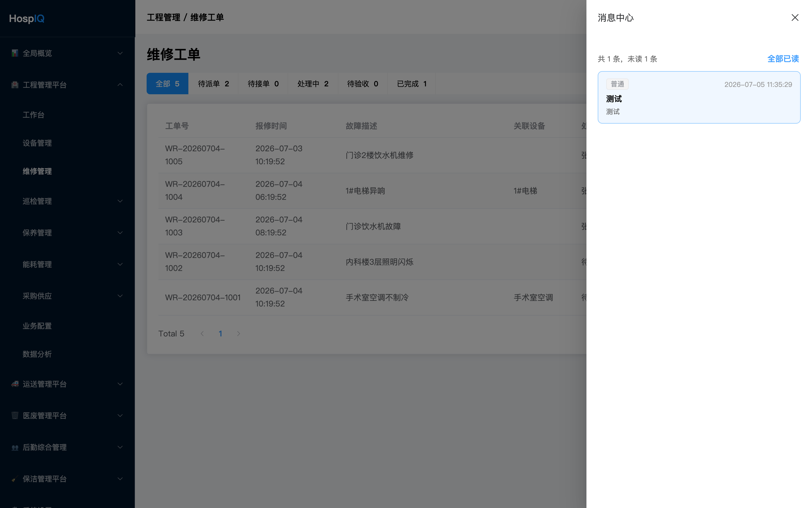
Task: Expand the 能耗管理 submenu chevron
Action: 120,264
